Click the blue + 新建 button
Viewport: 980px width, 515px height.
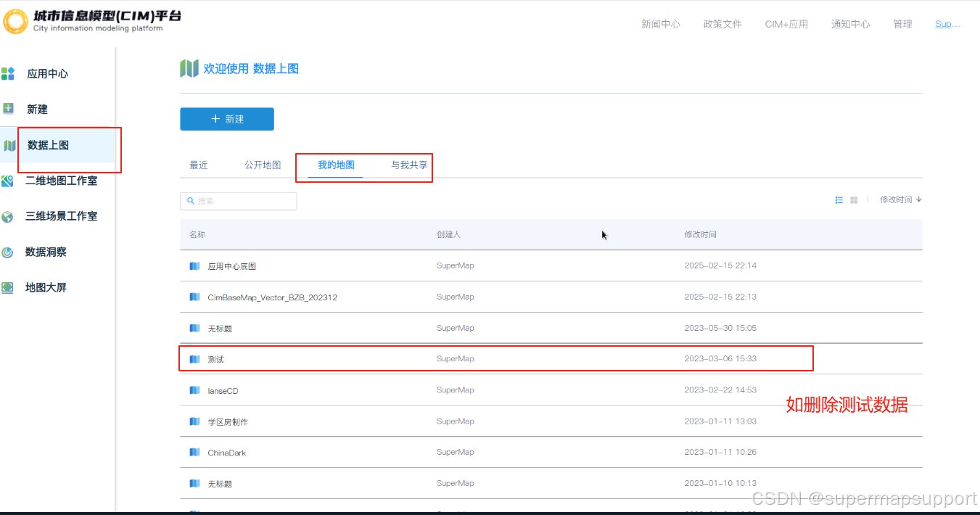coord(227,119)
